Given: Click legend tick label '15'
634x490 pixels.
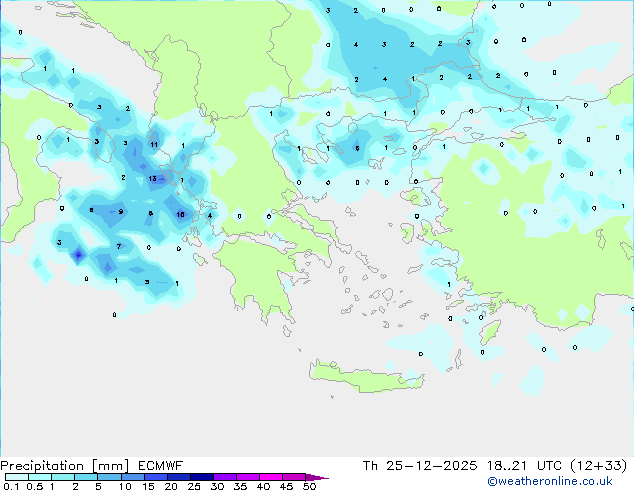Looking at the screenshot, I should (x=148, y=486).
